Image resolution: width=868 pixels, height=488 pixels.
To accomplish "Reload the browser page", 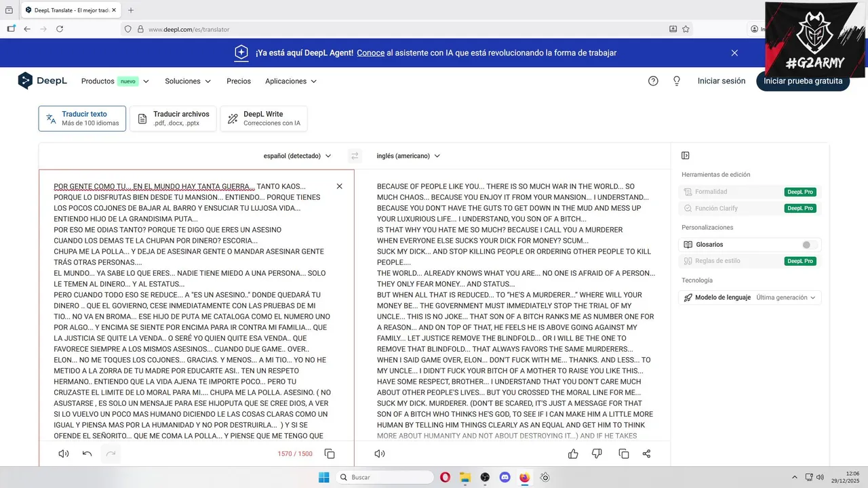I will 60,29.
